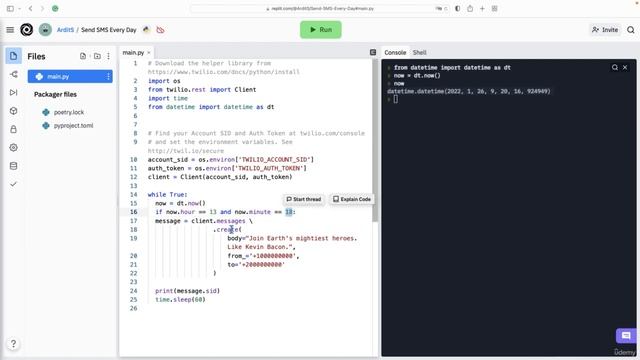Click the time.sleep(60) code line
This screenshot has height=360, width=640.
click(x=180, y=300)
